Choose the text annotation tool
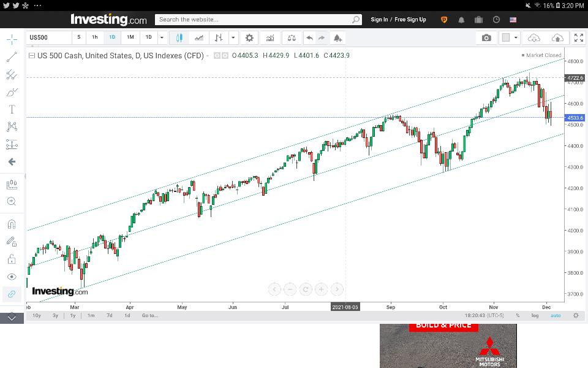 (x=12, y=109)
